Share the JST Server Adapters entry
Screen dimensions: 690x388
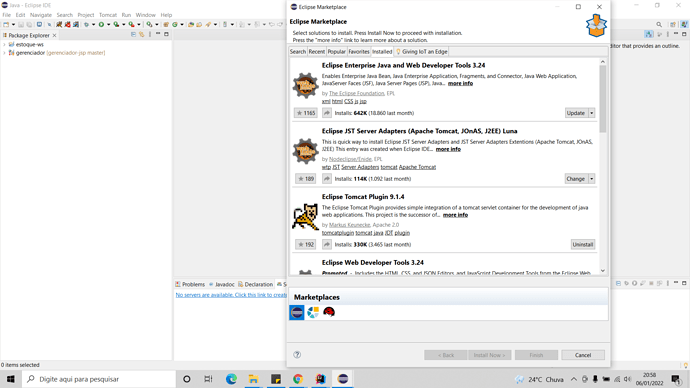tap(327, 179)
